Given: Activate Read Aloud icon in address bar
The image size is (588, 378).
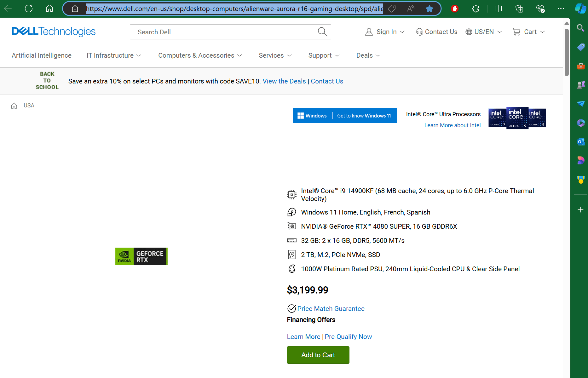Looking at the screenshot, I should click(x=411, y=9).
